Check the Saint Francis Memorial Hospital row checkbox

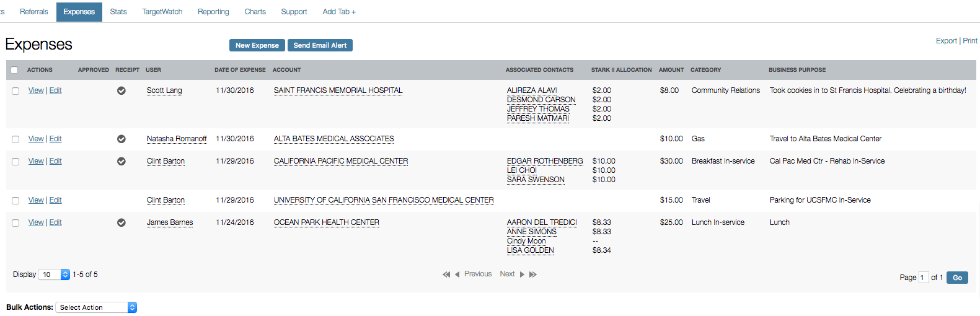pos(15,91)
